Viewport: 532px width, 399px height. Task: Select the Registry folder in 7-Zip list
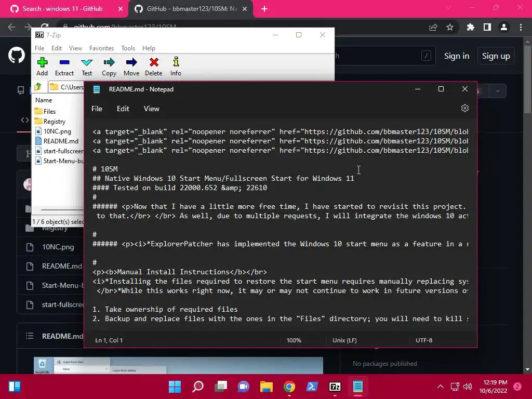pos(50,121)
